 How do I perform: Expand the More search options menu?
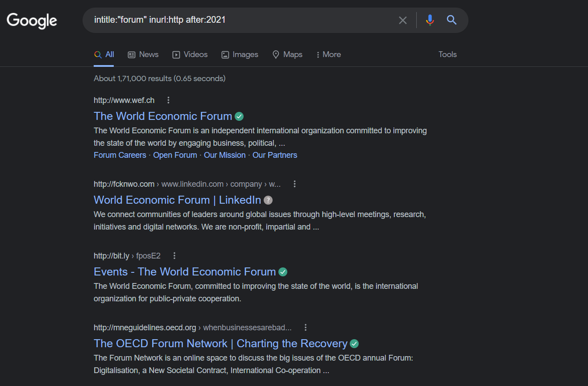tap(329, 54)
